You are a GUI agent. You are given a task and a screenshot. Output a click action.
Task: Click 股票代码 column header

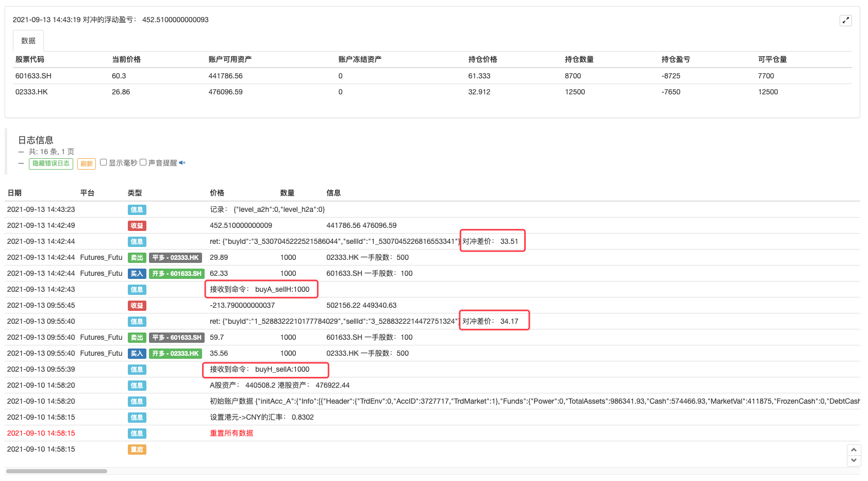click(30, 59)
